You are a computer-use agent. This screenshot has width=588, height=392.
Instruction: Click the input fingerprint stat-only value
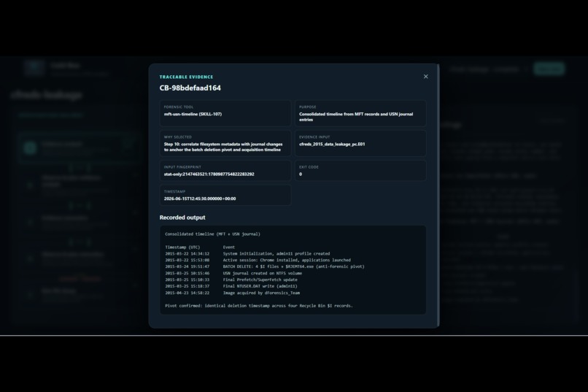pos(209,174)
